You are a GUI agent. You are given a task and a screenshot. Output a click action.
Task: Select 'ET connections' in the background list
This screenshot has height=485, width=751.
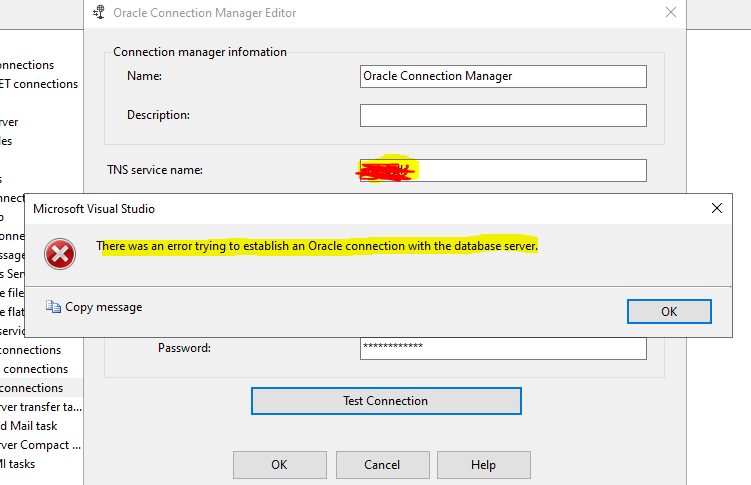coord(39,84)
